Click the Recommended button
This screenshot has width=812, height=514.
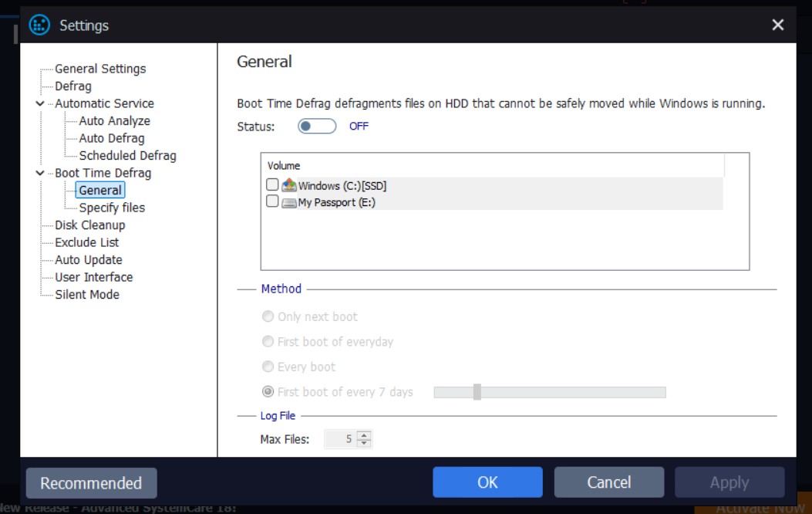91,483
